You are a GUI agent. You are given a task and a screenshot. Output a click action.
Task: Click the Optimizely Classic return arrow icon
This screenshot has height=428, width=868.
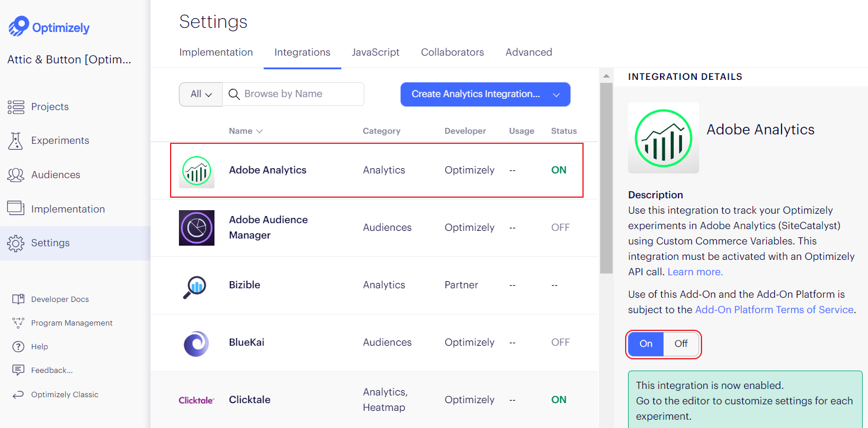[x=18, y=394]
